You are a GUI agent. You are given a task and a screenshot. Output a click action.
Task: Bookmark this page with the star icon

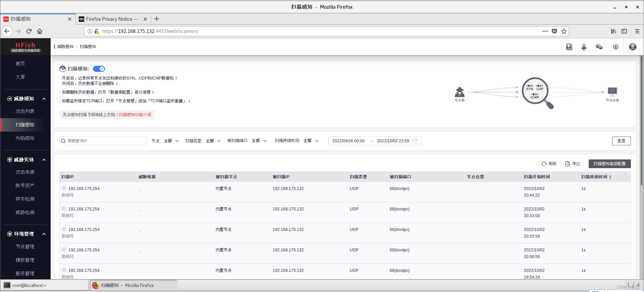tap(564, 31)
